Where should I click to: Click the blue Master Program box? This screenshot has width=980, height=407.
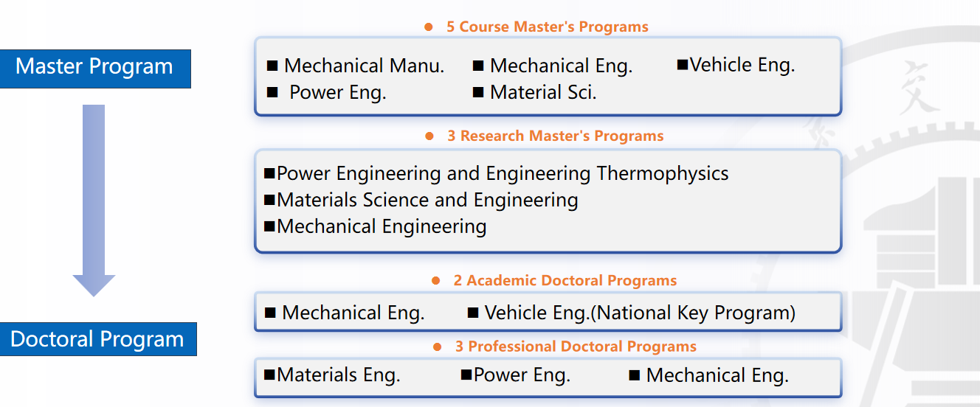[x=95, y=67]
